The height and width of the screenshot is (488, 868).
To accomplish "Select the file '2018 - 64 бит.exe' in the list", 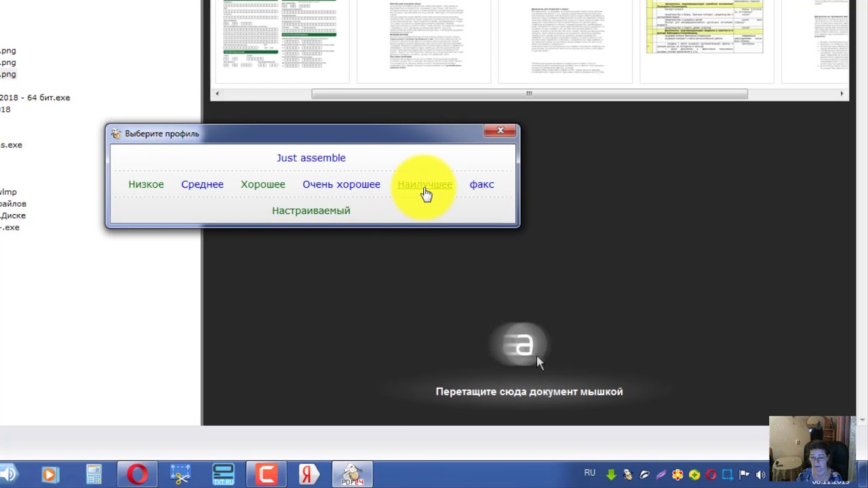I will 35,98.
